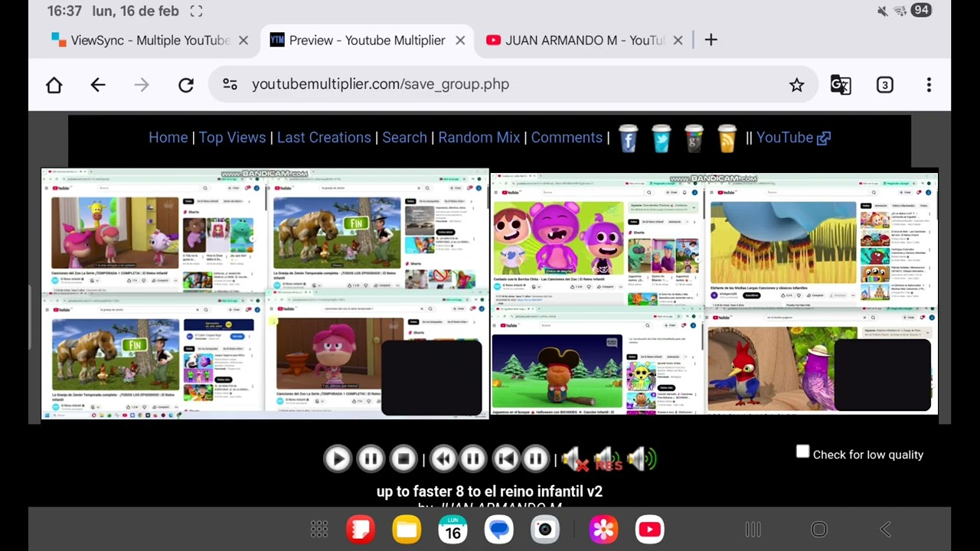Click the speaker icon labeled RES
This screenshot has width=980, height=551.
pos(608,459)
